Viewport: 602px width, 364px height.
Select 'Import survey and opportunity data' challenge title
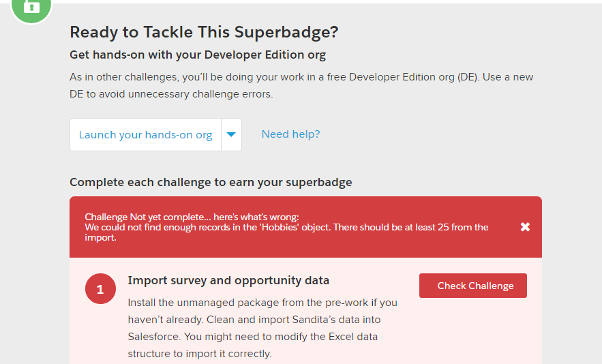pyautogui.click(x=228, y=280)
